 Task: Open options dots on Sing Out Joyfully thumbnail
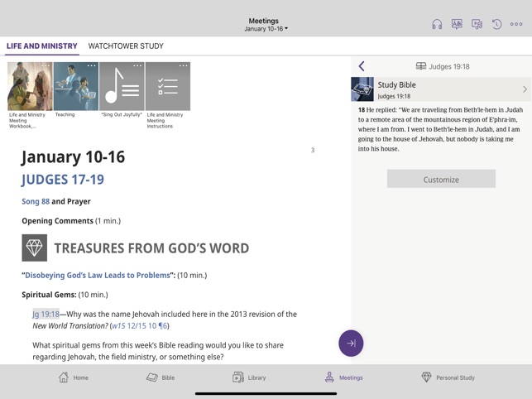click(137, 65)
